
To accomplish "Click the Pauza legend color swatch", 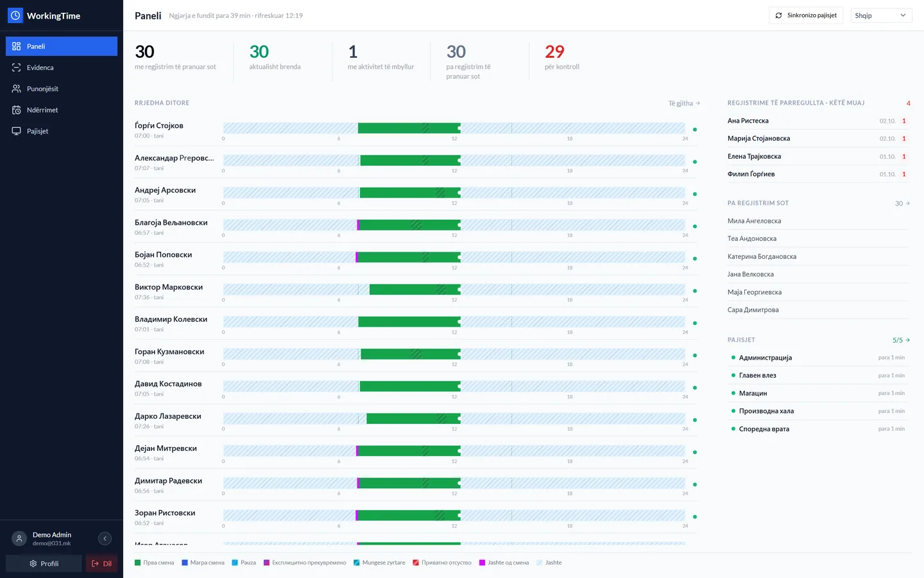I will tap(235, 563).
